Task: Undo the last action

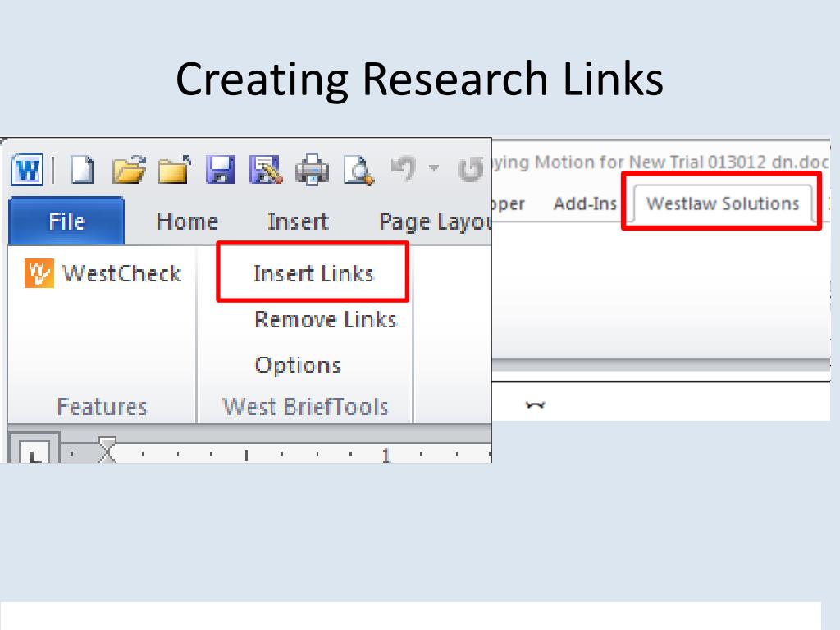Action: click(404, 169)
